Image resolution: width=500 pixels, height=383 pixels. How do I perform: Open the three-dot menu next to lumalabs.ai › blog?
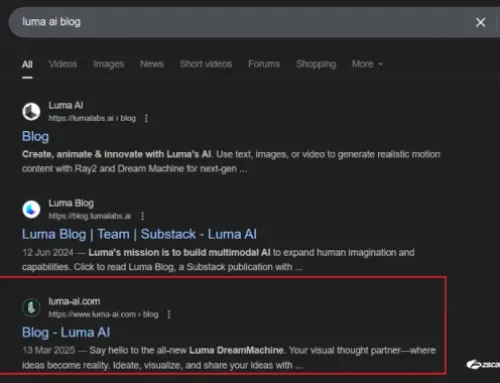click(x=146, y=118)
